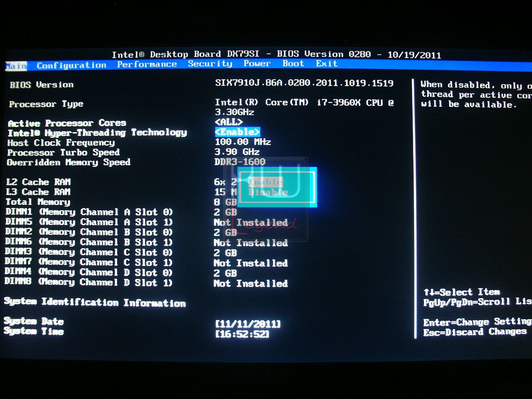The width and height of the screenshot is (532, 399).
Task: Click the BIOS version string SIX7910J.86A.0280
Action: 304,83
